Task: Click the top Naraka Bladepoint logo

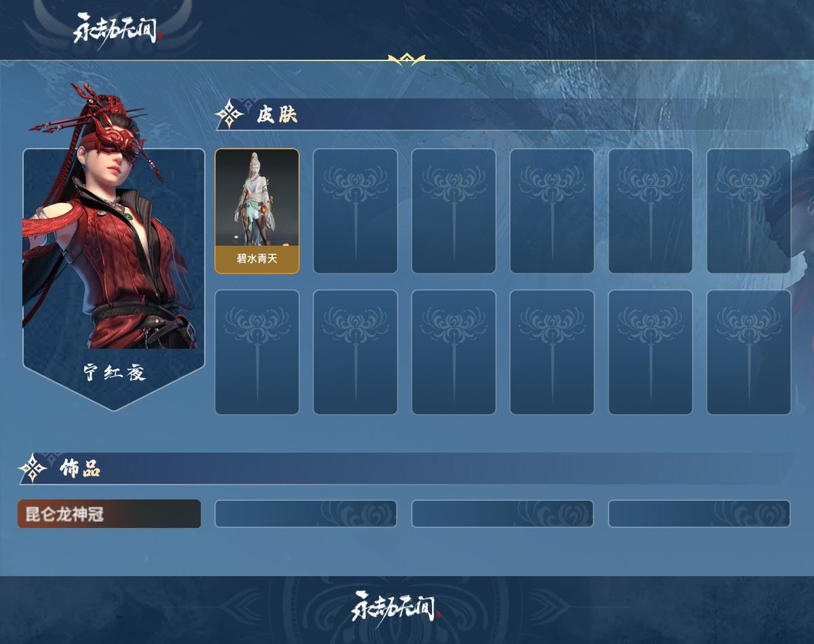Action: coord(118,29)
